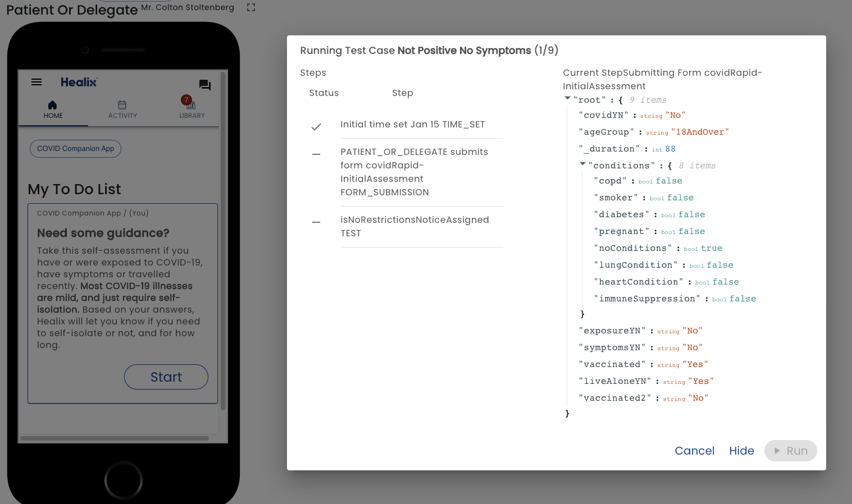Click the "vaccinated" "Yes" value
The image size is (852, 504).
click(695, 364)
